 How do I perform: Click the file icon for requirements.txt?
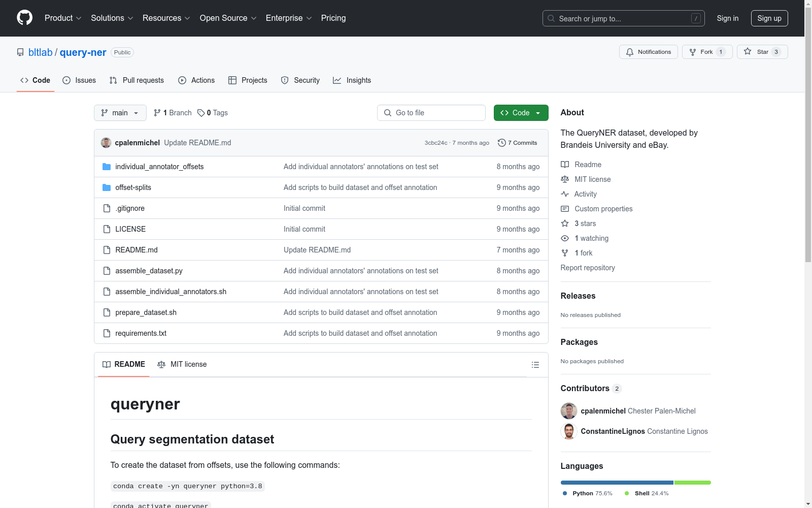click(x=107, y=333)
